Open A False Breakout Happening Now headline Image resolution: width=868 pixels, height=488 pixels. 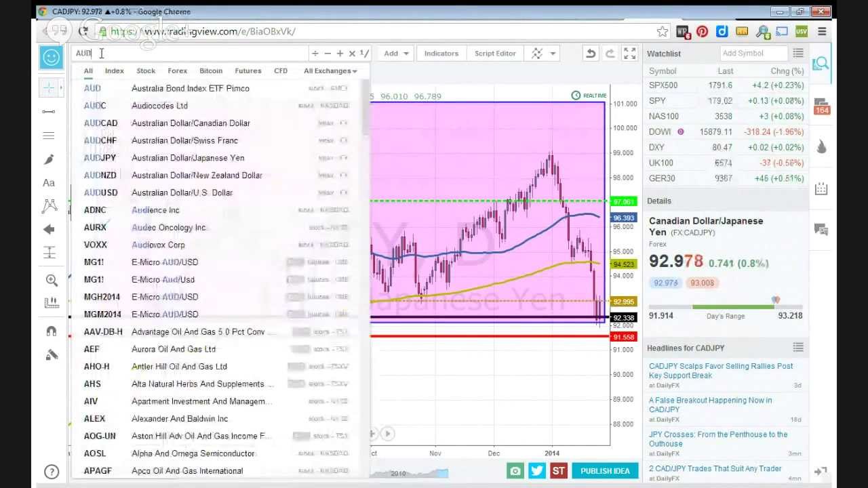(x=710, y=405)
